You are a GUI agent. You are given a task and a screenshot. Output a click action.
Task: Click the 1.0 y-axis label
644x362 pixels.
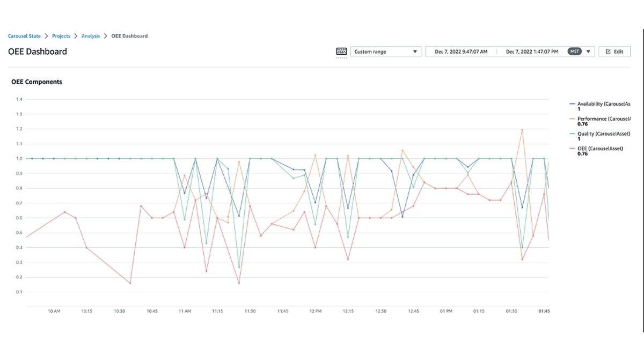[19, 159]
